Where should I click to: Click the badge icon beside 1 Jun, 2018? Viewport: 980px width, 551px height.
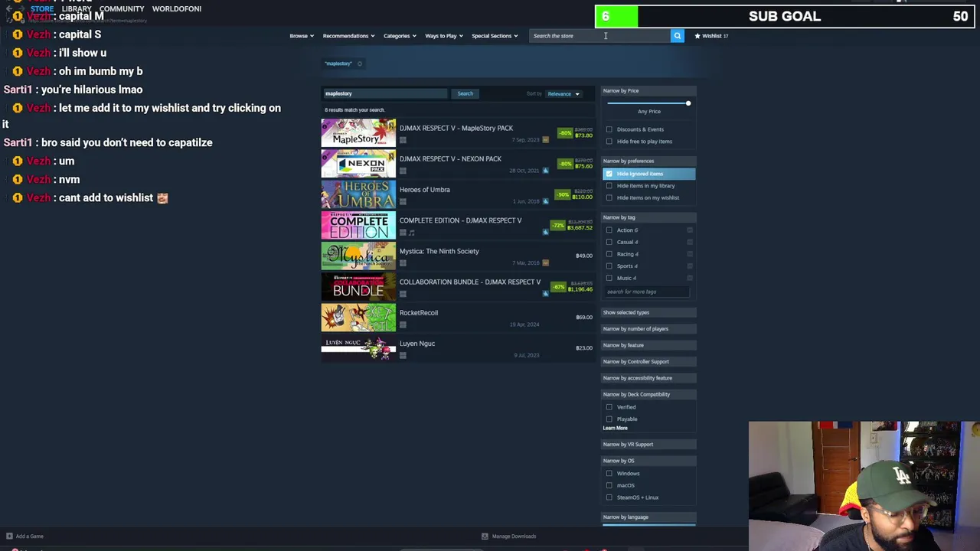(x=545, y=201)
